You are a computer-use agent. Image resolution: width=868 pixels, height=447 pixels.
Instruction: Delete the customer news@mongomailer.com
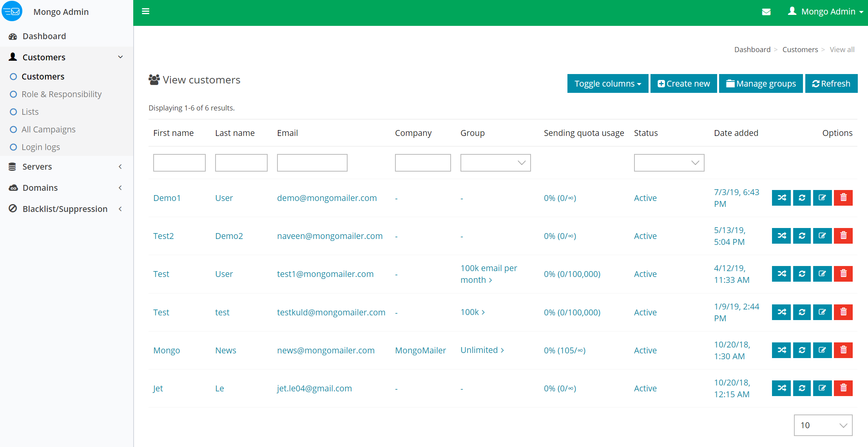click(843, 350)
